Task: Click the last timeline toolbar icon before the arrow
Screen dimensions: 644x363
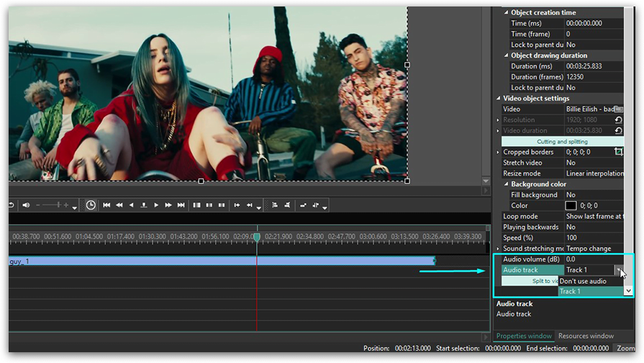Action: click(315, 205)
